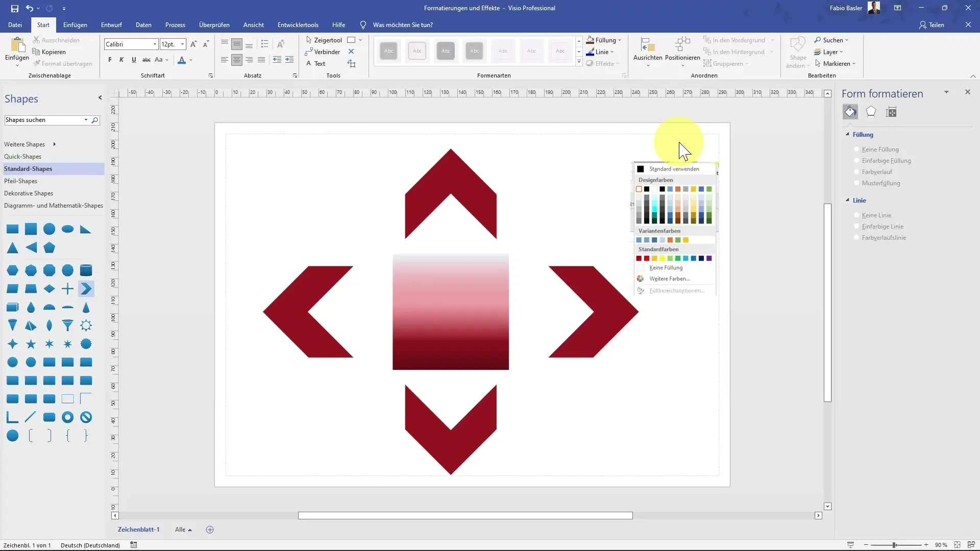Image resolution: width=980 pixels, height=551 pixels.
Task: Select the Verbinder connector tool
Action: (x=323, y=52)
